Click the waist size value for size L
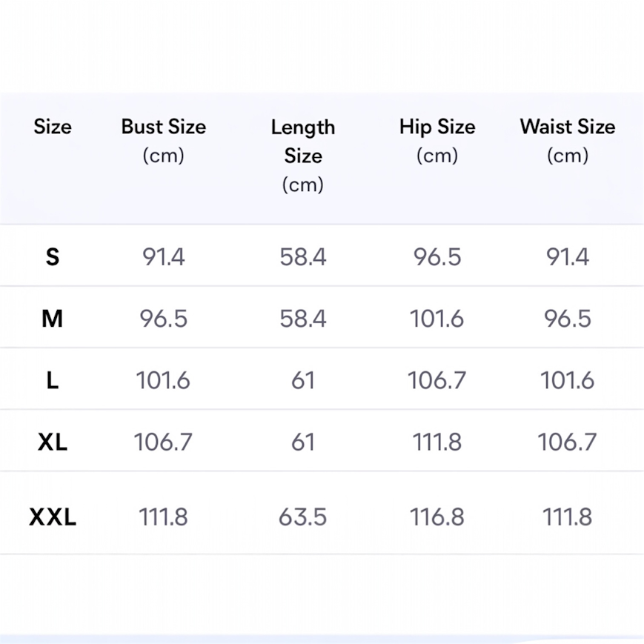The image size is (644, 644). pyautogui.click(x=568, y=381)
